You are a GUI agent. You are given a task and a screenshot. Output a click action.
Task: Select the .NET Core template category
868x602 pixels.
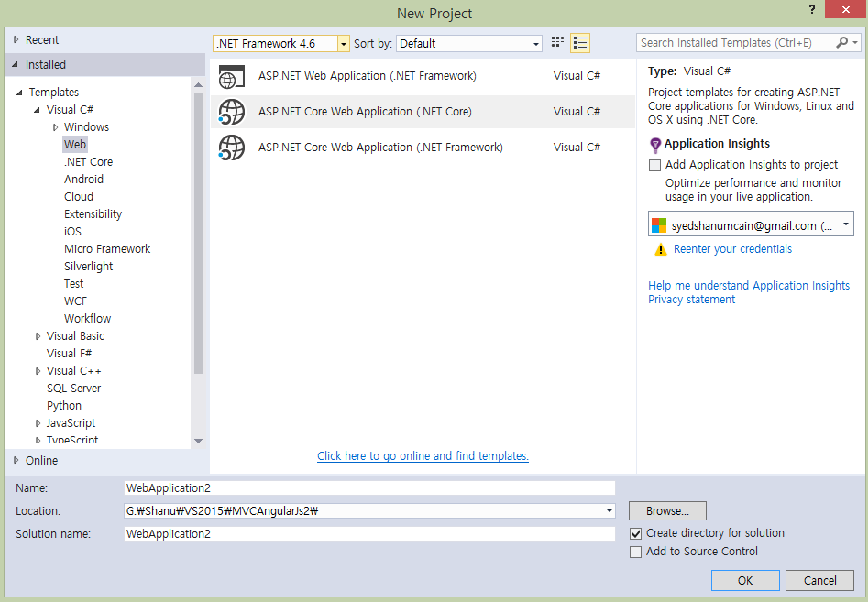click(x=89, y=162)
